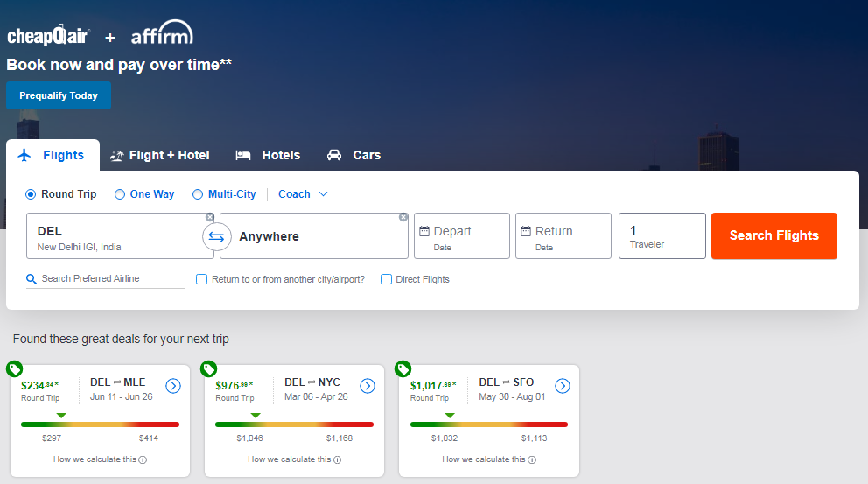
Task: Click the arrow icon on DEL to NYC deal
Action: [x=367, y=386]
